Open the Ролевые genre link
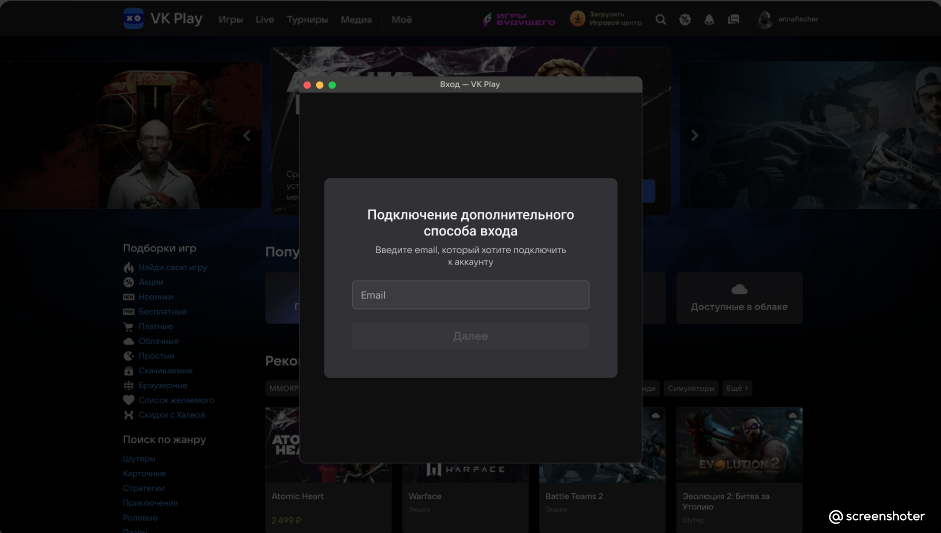941x533 pixels. (x=140, y=517)
